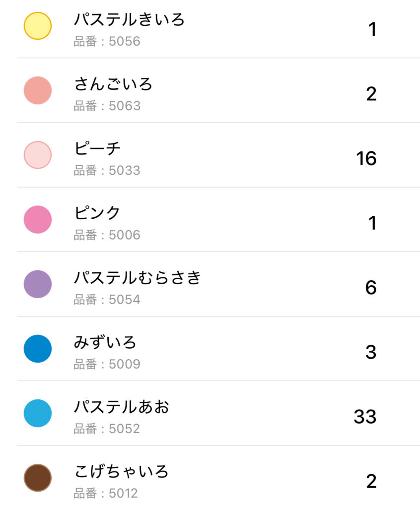Select the coral さんごいろ color circle
420x508 pixels.
point(38,90)
